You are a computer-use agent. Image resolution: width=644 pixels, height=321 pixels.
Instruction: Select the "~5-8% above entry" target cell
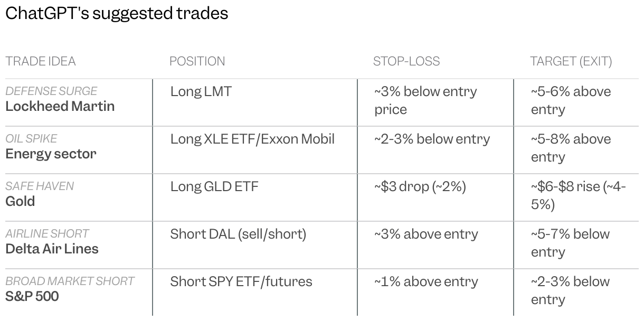click(571, 148)
